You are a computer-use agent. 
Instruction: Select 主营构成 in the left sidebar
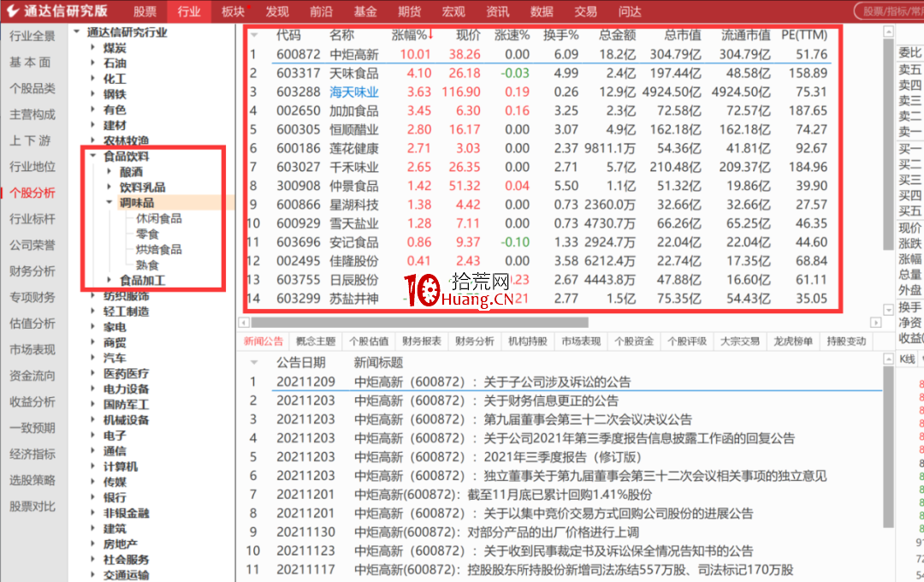coord(33,115)
